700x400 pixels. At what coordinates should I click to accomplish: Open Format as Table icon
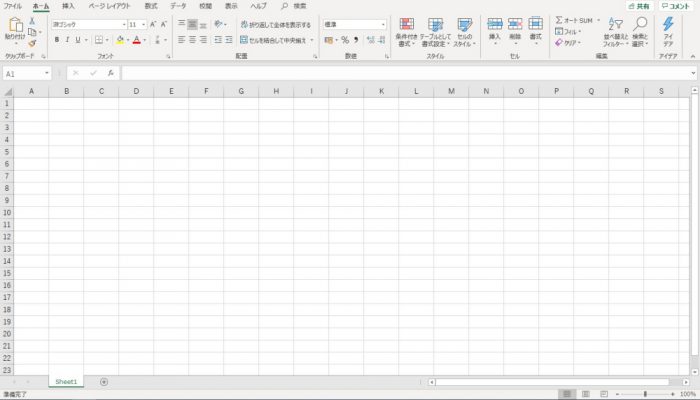[435, 24]
